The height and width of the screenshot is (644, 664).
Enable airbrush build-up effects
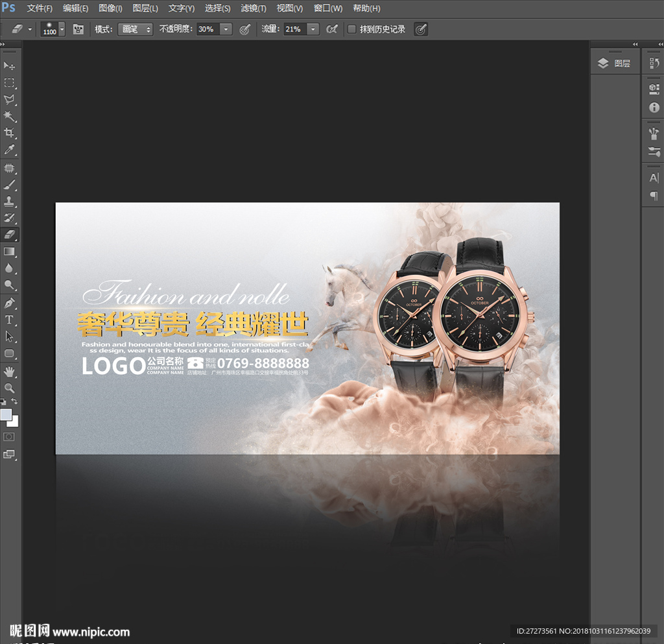[332, 29]
